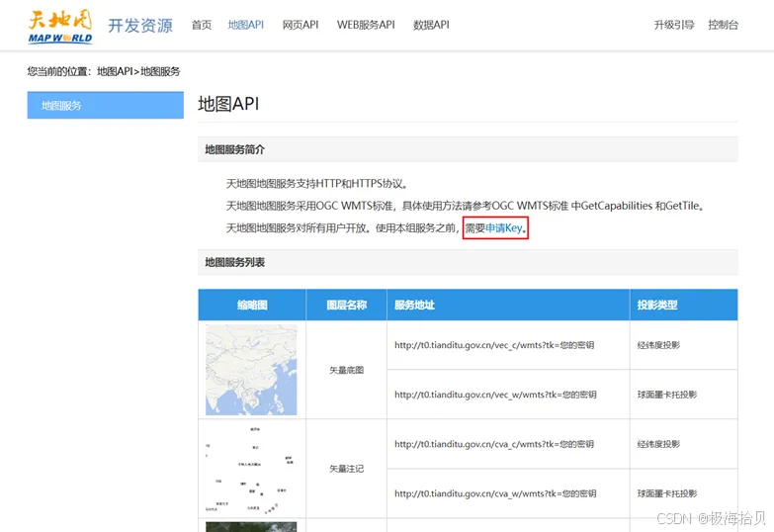Click the 矢量底图 map thumbnail
The height and width of the screenshot is (532, 774).
251,370
